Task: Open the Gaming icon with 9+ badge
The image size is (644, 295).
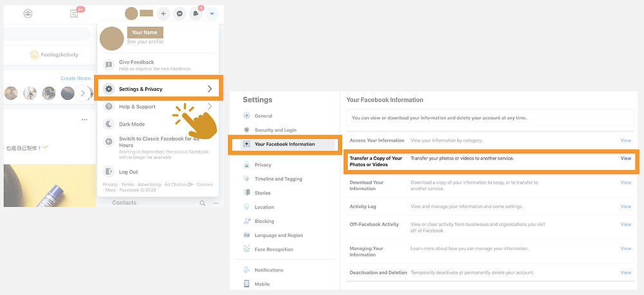Action: (x=74, y=14)
